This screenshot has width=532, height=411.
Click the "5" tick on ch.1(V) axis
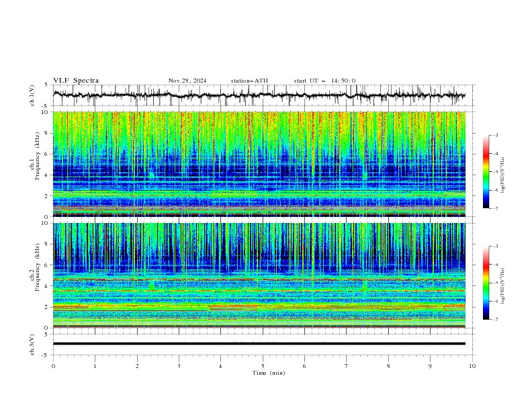tap(47, 85)
